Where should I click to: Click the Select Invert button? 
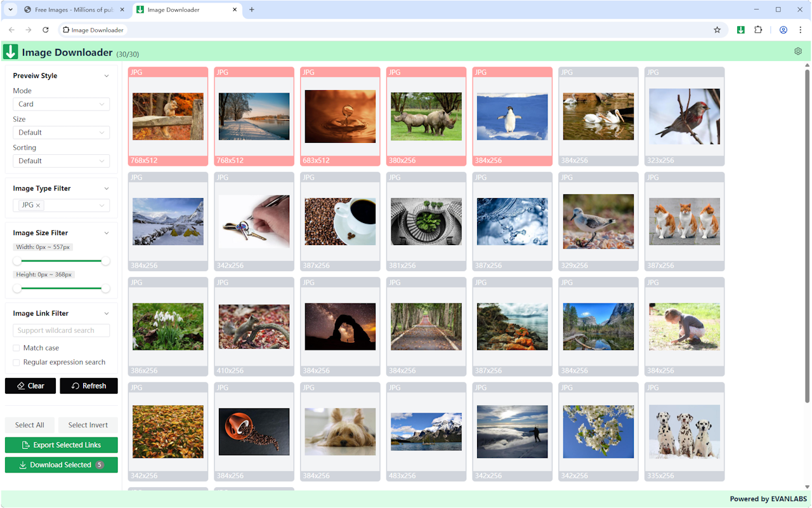tap(88, 425)
